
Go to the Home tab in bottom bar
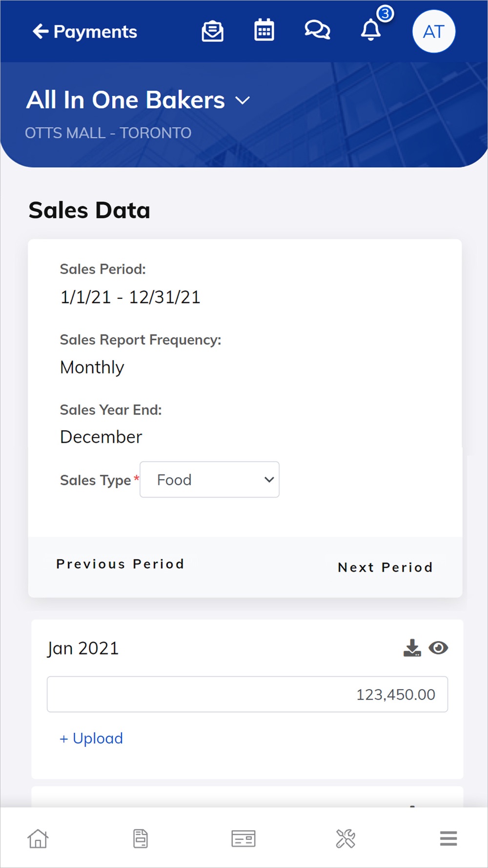[x=38, y=839]
